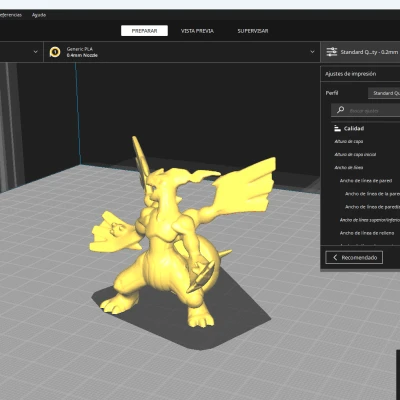
Task: Click the Buscar ajustes search field
Action: tap(366, 110)
